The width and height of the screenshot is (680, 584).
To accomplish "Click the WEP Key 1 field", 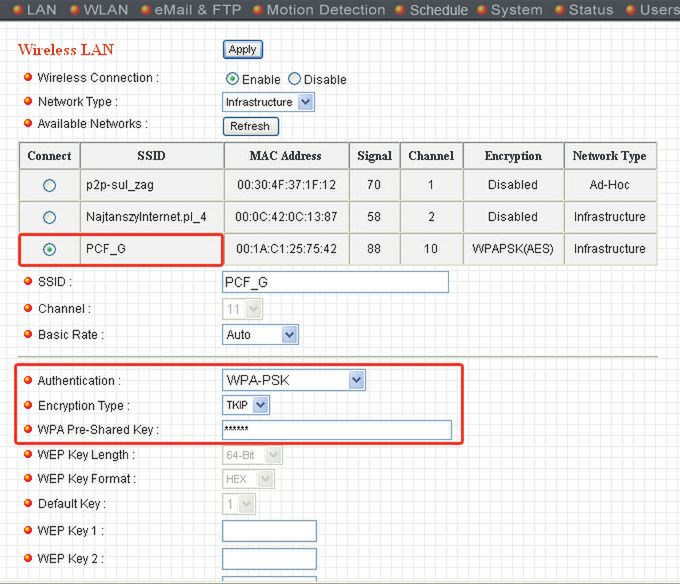I will (x=269, y=531).
